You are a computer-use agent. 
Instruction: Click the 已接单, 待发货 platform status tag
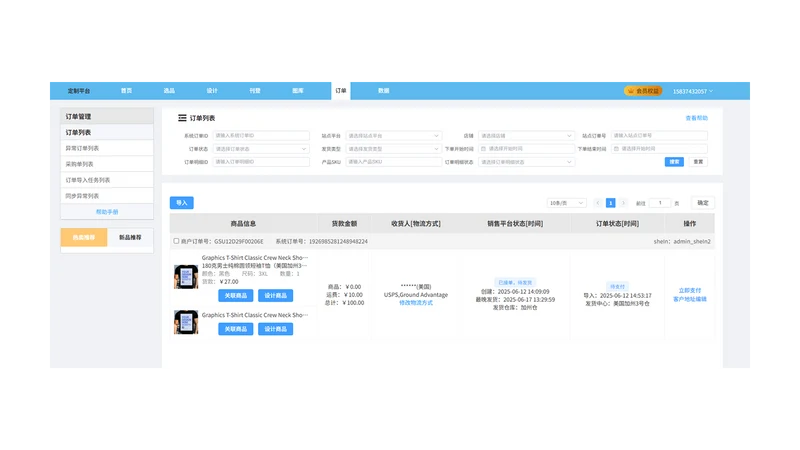point(515,283)
